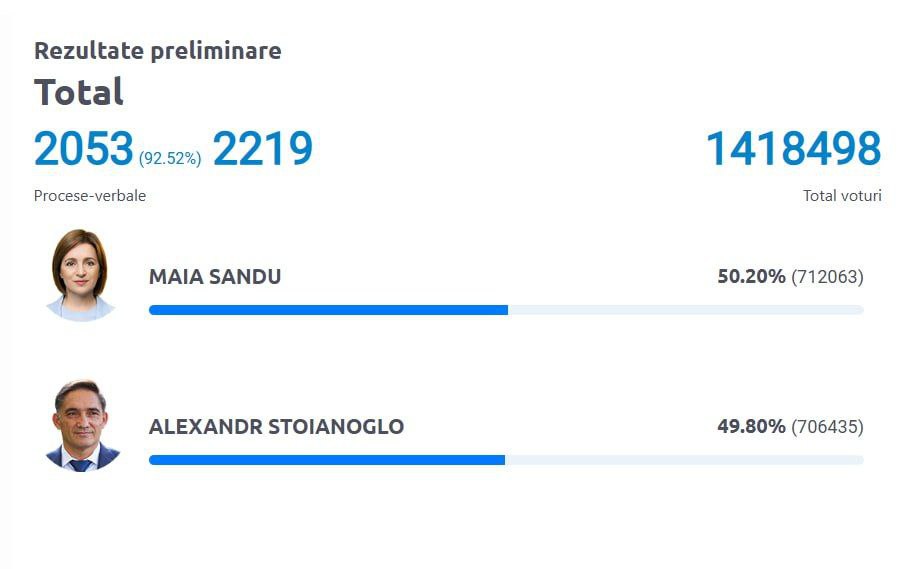The image size is (910, 569).
Task: Click the MAIA SANDU name label
Action: (x=215, y=277)
